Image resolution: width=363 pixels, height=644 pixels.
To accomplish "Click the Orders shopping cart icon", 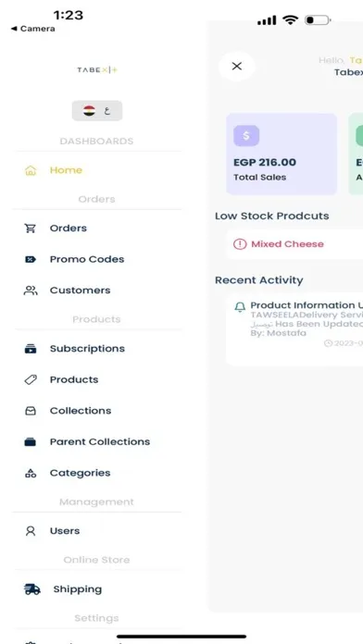I will [x=30, y=229].
